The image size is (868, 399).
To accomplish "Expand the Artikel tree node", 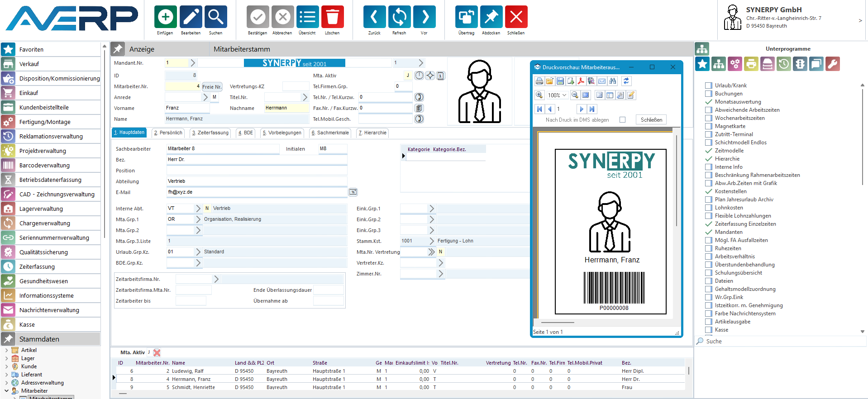I will click(6, 350).
